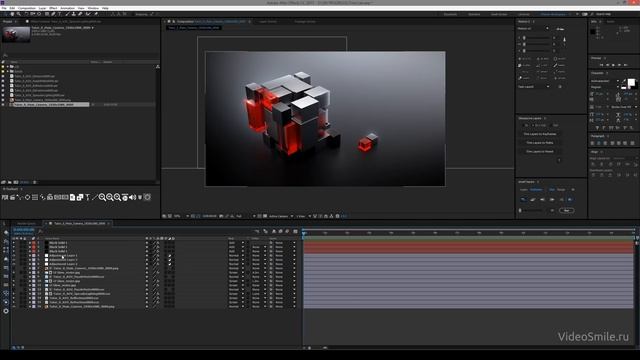Open font family dropdown in Character panel
The width and height of the screenshot is (640, 360).
point(605,81)
